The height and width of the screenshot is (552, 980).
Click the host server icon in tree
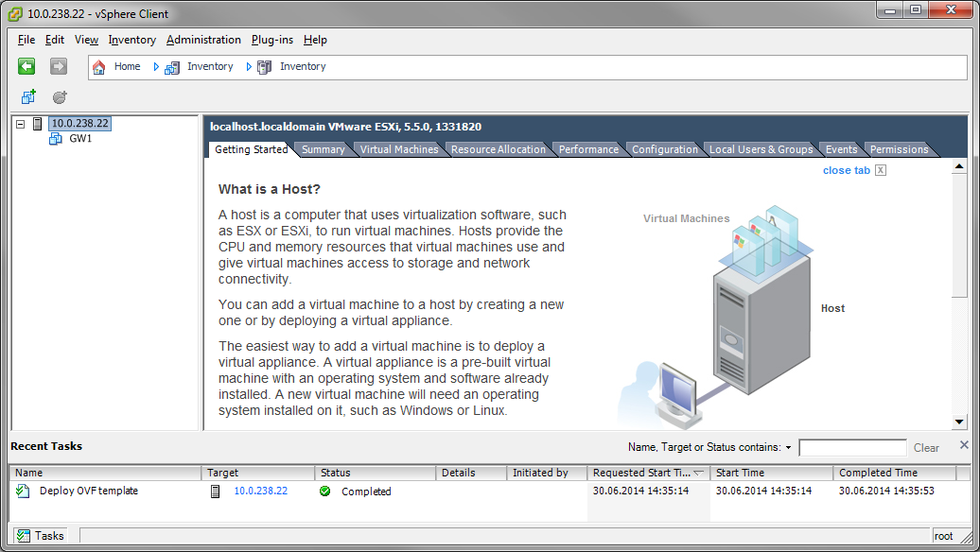click(38, 124)
